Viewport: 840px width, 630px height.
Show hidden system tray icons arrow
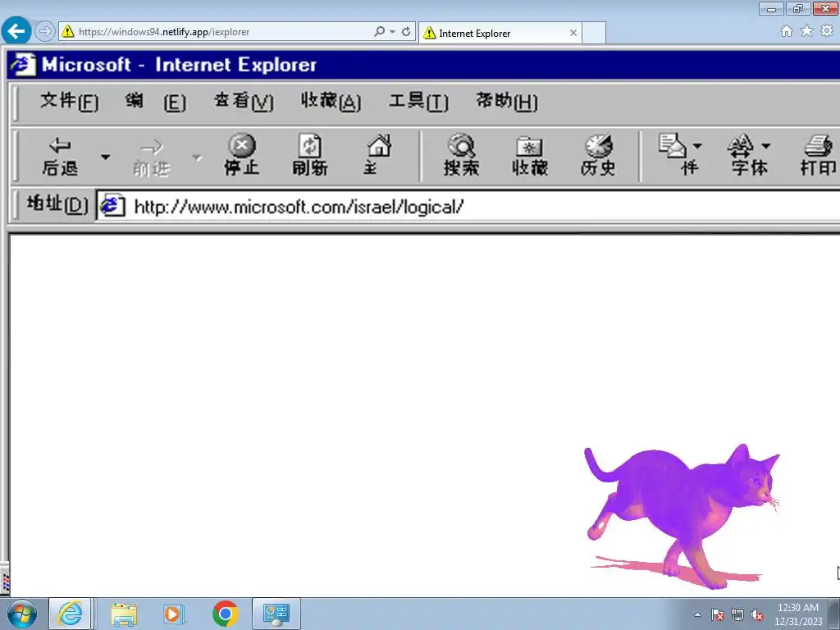tap(697, 614)
